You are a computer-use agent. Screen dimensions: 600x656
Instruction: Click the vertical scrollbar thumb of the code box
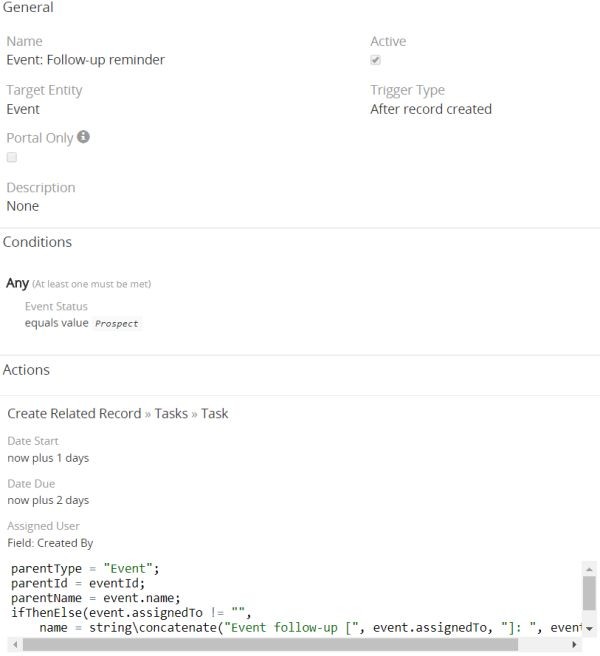[x=590, y=590]
